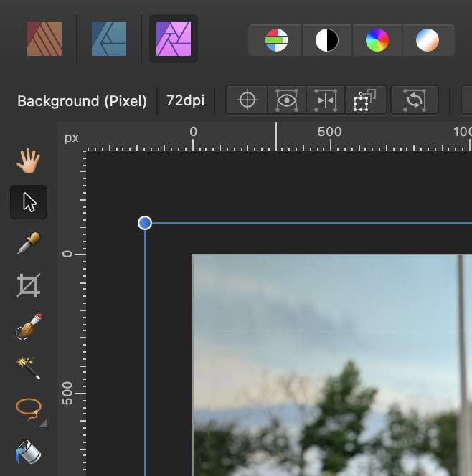Image resolution: width=472 pixels, height=476 pixels.
Task: Select the Move (arrow) tool
Action: [x=29, y=202]
